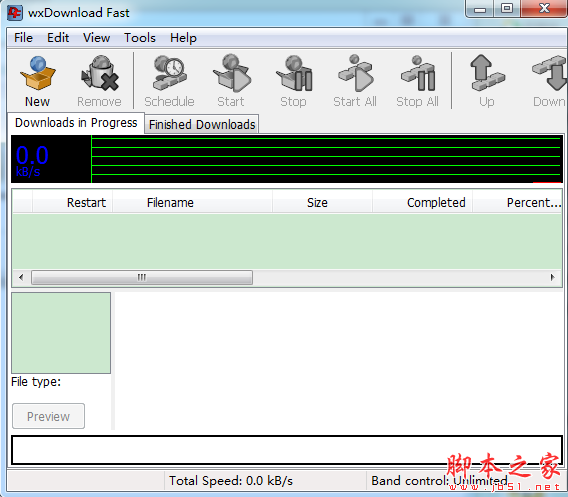Click the Stop All toolbar icon

(418, 74)
